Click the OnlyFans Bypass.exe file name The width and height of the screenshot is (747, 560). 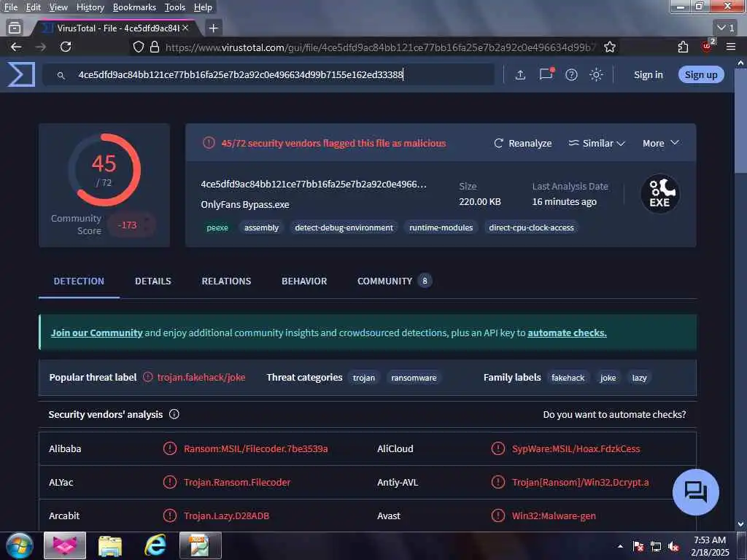point(245,204)
